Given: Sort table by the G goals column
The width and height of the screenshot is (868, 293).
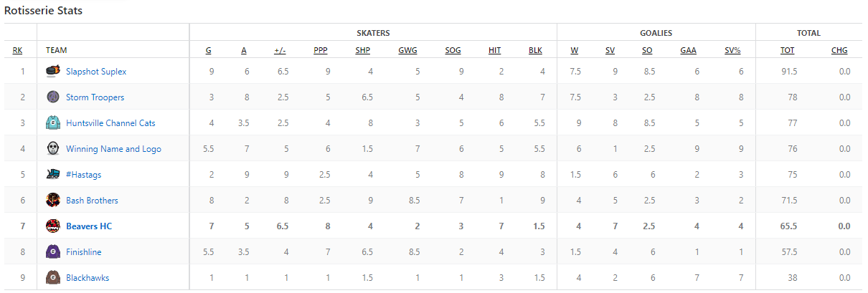Looking at the screenshot, I should (209, 51).
